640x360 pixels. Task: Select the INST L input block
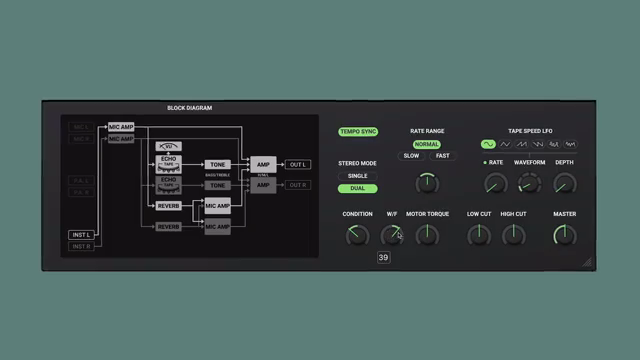pos(81,235)
